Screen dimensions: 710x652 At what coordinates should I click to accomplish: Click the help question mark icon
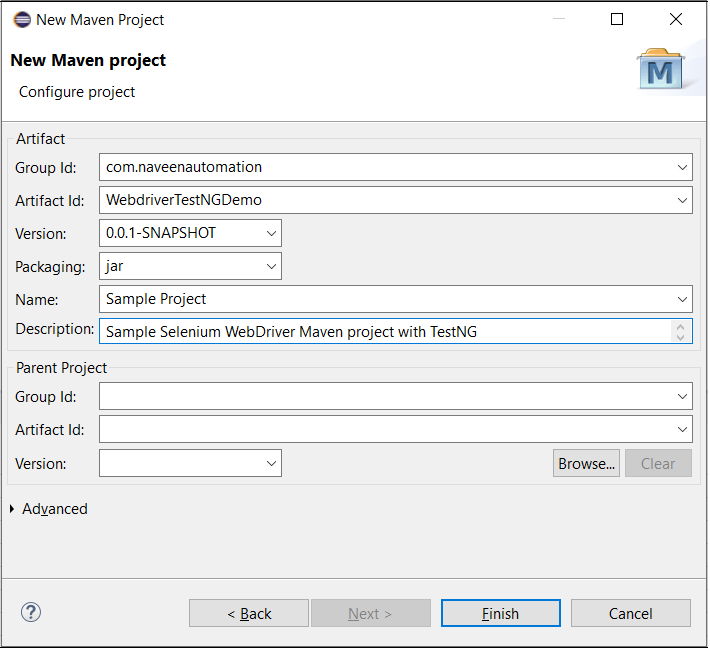point(31,613)
